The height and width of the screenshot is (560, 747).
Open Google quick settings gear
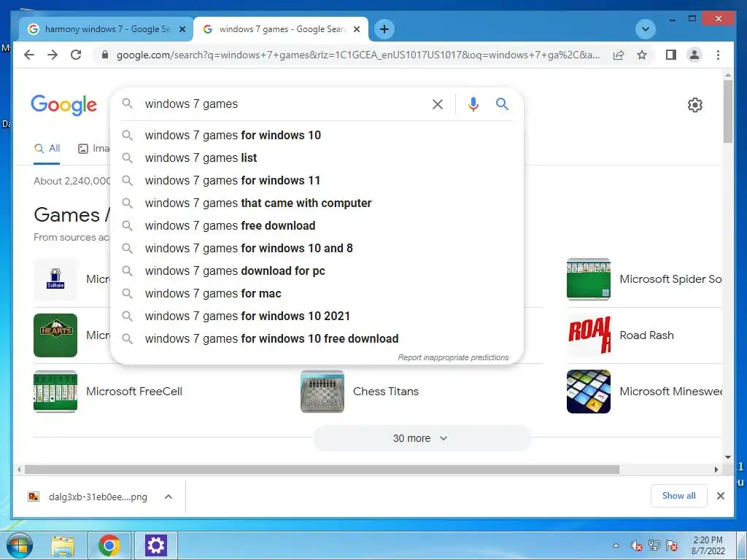[x=694, y=105]
